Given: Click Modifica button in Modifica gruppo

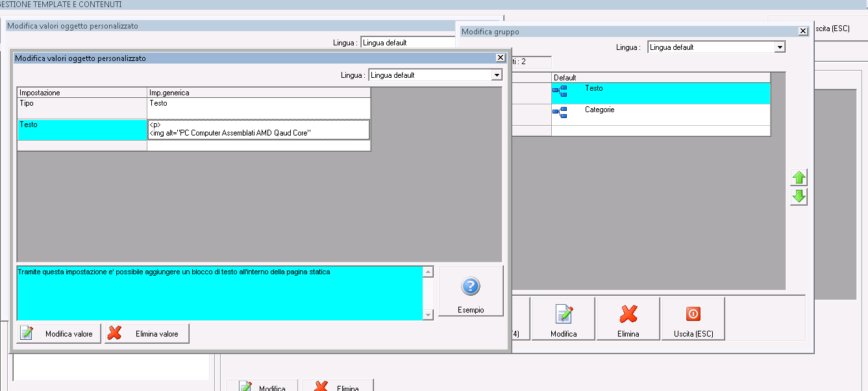Looking at the screenshot, I should tap(563, 318).
